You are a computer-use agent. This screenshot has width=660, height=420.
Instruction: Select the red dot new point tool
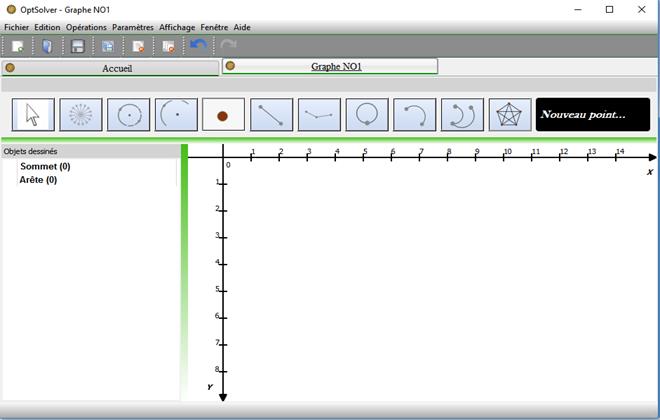click(x=224, y=114)
